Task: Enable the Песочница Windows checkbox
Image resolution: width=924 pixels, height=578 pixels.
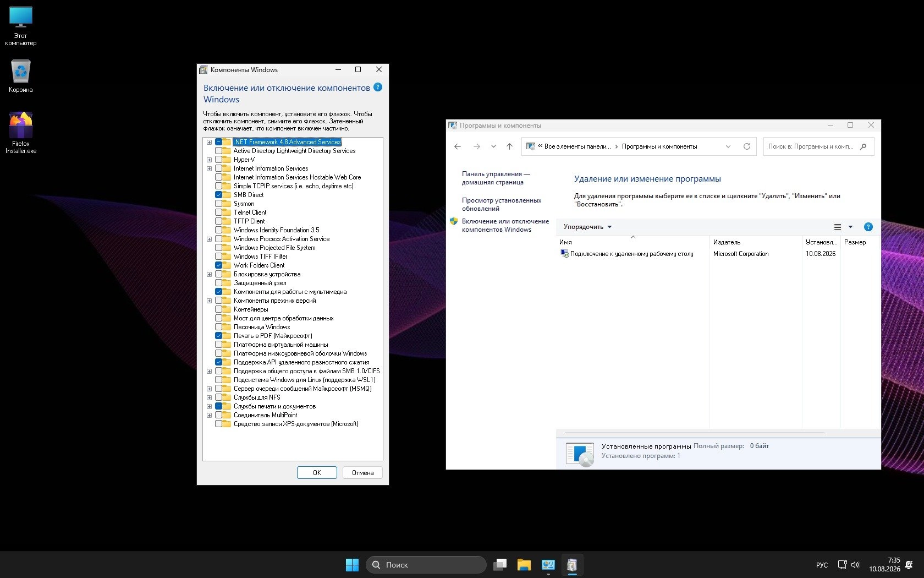Action: 218,327
